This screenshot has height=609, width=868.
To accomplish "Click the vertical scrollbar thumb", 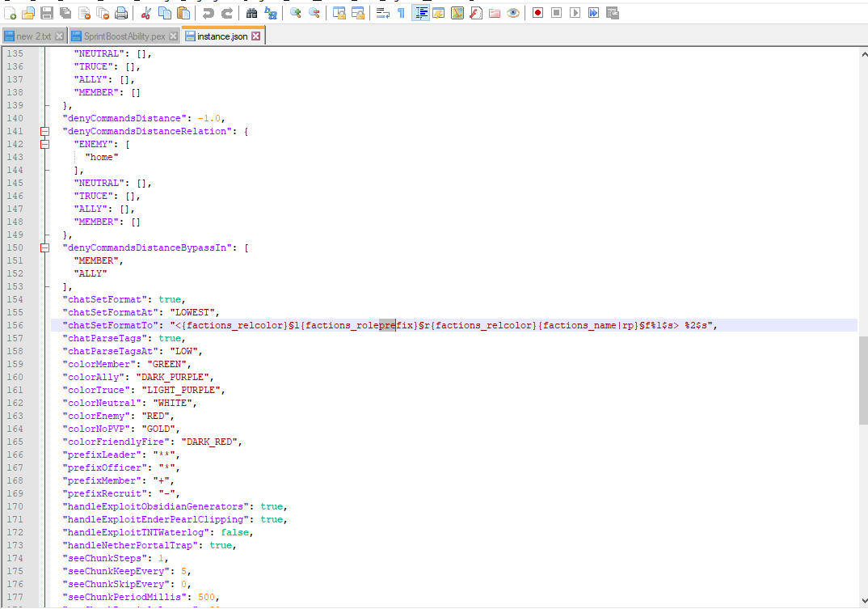I will pos(864,381).
